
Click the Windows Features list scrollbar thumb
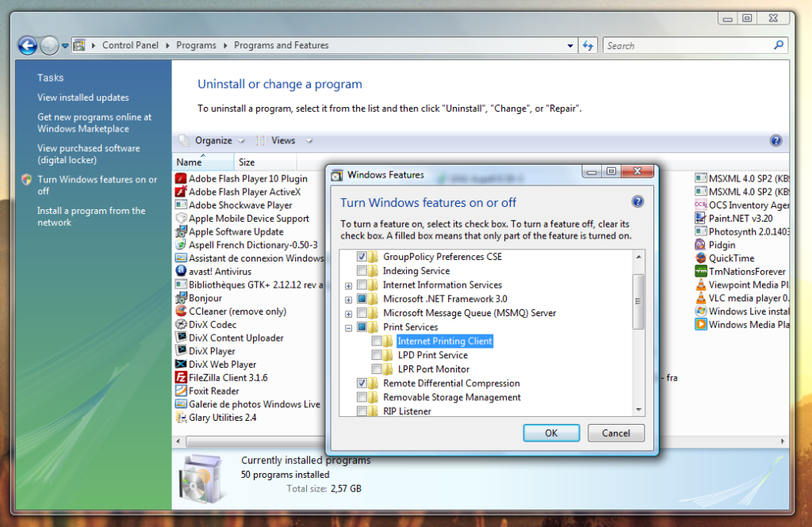pos(638,301)
